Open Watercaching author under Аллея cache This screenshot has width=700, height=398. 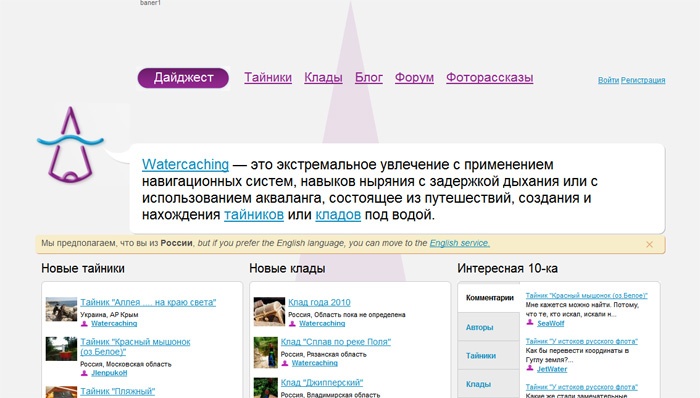click(114, 323)
